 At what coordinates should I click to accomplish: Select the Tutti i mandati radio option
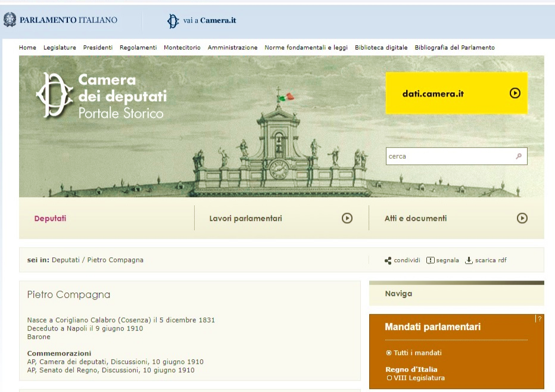[389, 353]
